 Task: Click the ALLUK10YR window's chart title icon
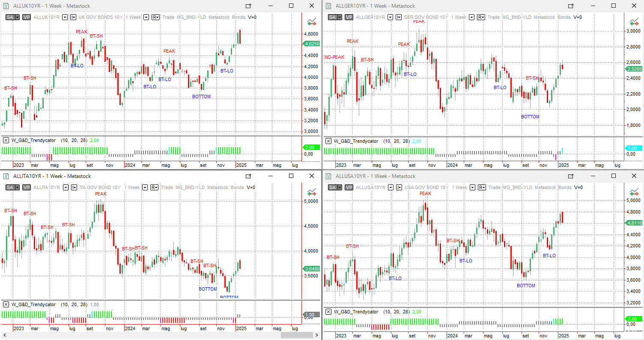tap(6, 6)
